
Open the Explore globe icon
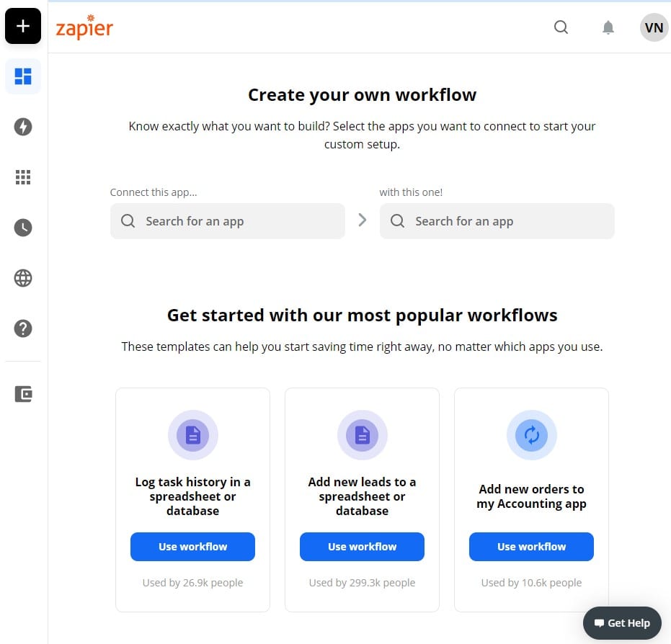point(23,278)
